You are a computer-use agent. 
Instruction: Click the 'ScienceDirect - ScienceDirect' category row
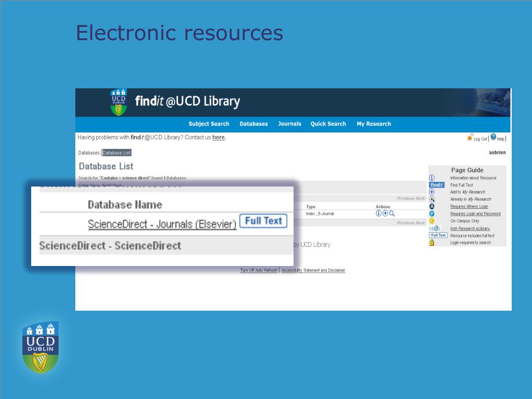pyautogui.click(x=166, y=245)
